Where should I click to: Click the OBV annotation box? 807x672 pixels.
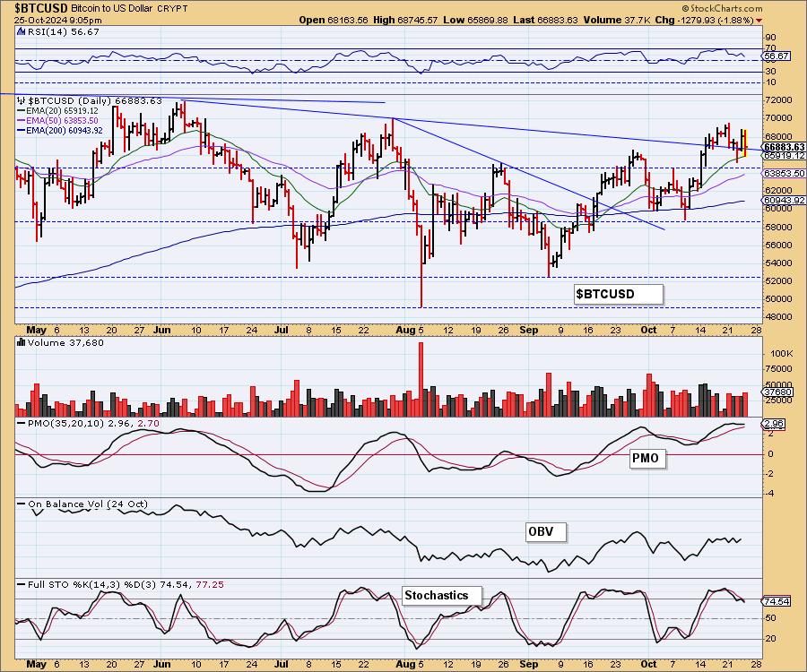pyautogui.click(x=545, y=531)
